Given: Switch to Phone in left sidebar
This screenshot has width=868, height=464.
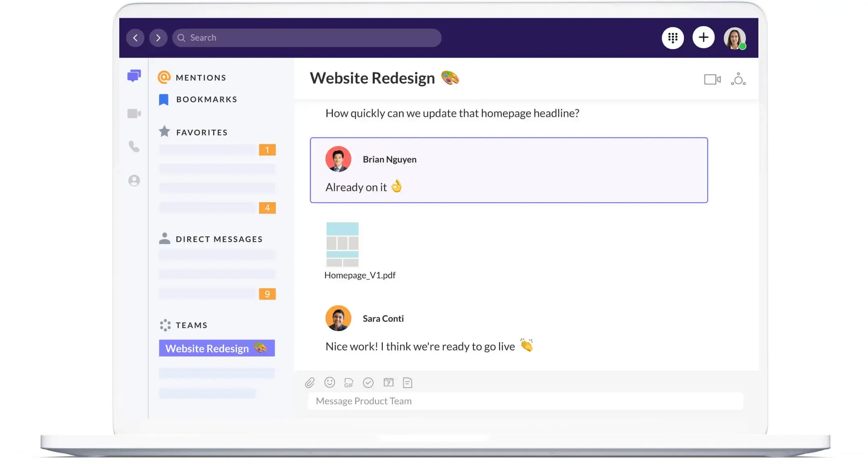Looking at the screenshot, I should (134, 146).
